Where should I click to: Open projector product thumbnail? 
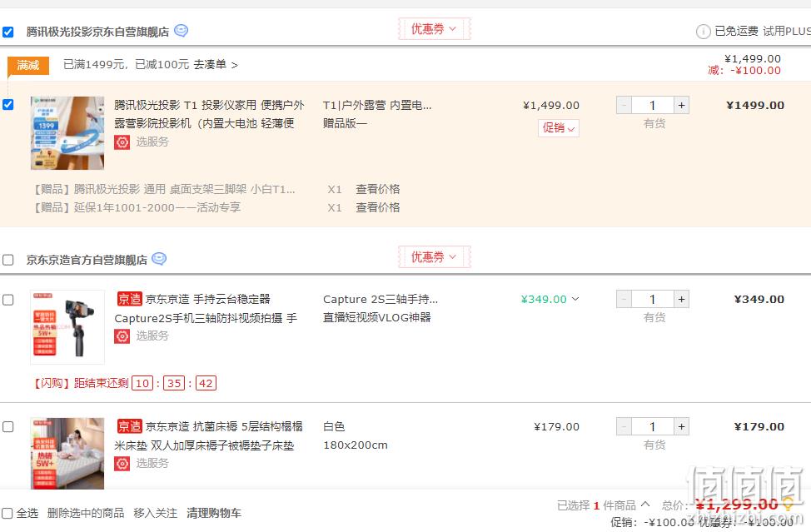click(67, 133)
